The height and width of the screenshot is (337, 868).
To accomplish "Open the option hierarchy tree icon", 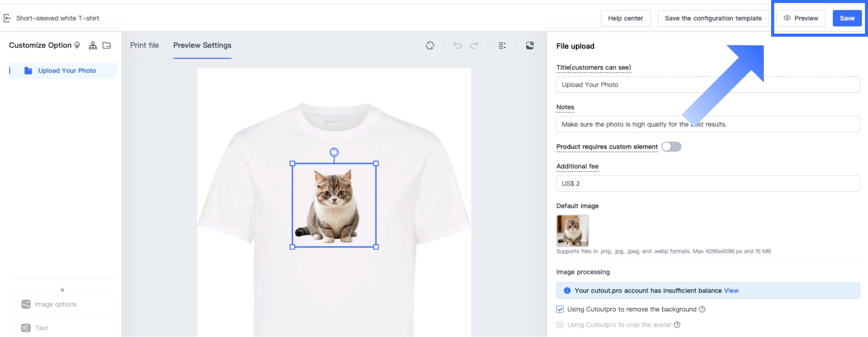I will (93, 45).
